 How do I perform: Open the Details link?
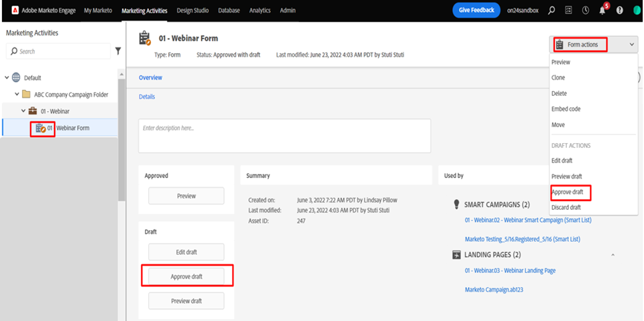tap(147, 97)
